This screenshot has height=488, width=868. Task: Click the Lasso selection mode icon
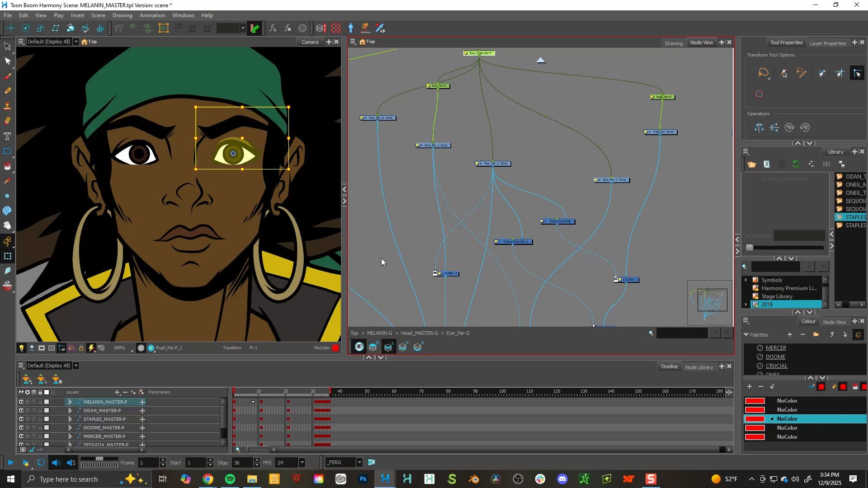pos(763,73)
